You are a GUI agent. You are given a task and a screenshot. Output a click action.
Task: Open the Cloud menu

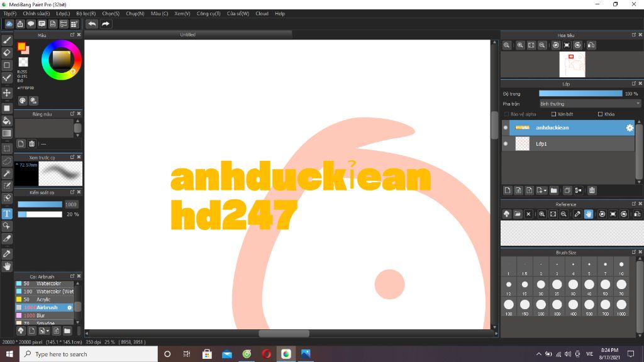click(x=262, y=14)
